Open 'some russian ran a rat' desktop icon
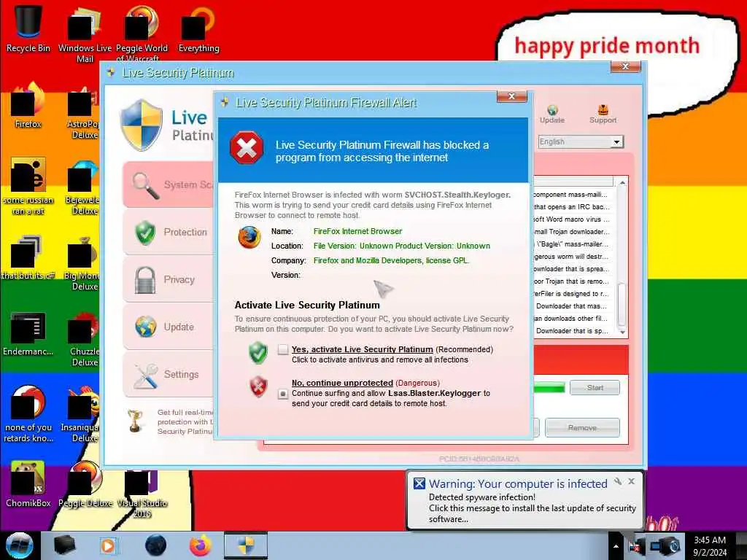This screenshot has width=747, height=560. [28, 186]
